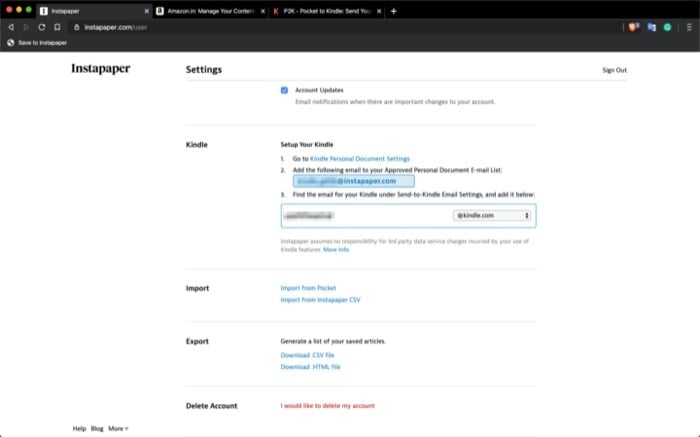Click the Import section label
This screenshot has width=700, height=437.
pyautogui.click(x=197, y=288)
